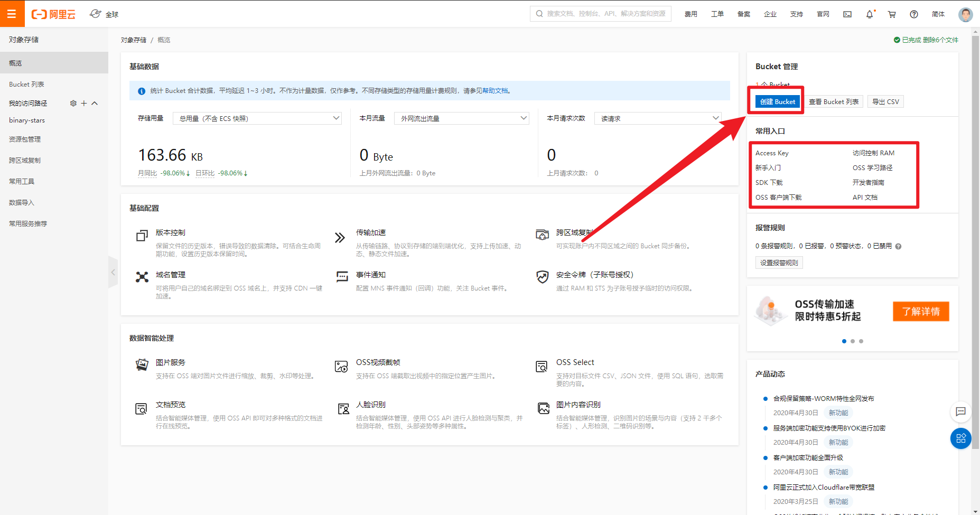Click the settings gear beside 我的访问路径
Screen dimensions: 980x515
(x=73, y=103)
